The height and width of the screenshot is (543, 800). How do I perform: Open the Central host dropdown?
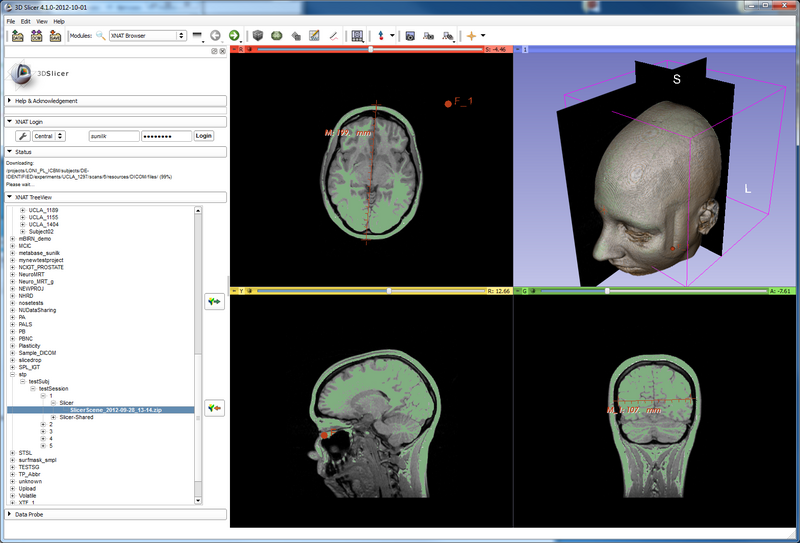pos(48,135)
